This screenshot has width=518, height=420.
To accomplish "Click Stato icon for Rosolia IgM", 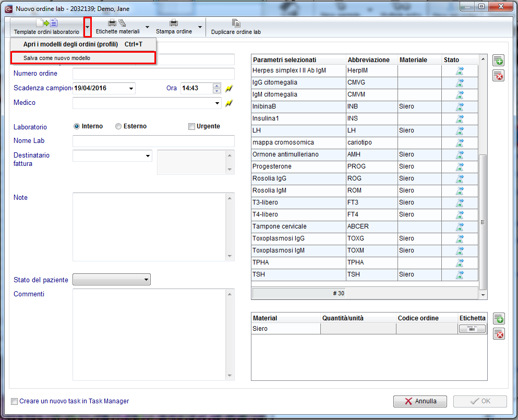I will [x=460, y=190].
